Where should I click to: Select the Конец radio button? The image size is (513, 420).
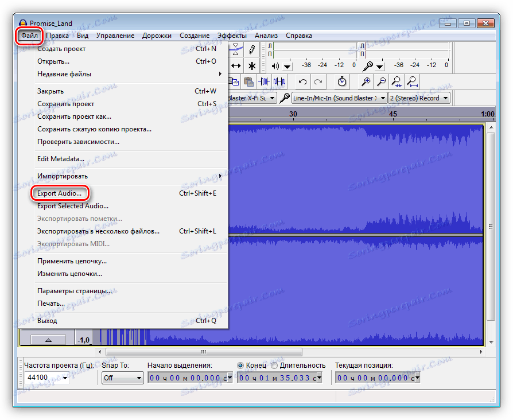coord(242,365)
